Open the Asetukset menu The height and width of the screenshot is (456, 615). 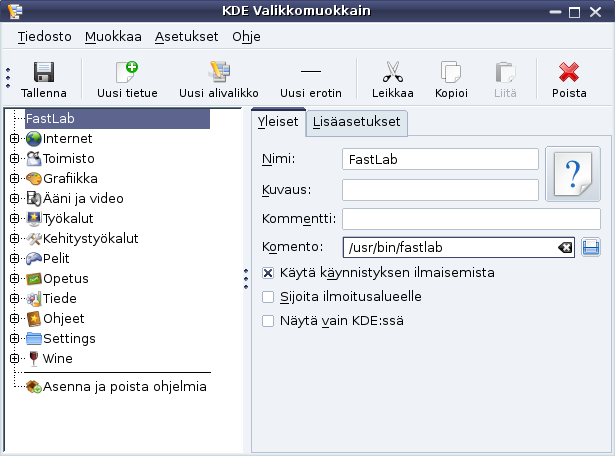186,36
